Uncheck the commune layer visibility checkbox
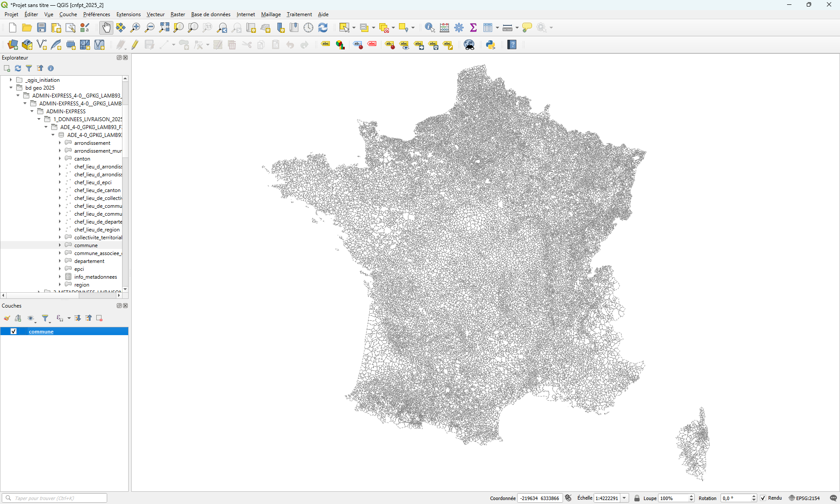 14,331
